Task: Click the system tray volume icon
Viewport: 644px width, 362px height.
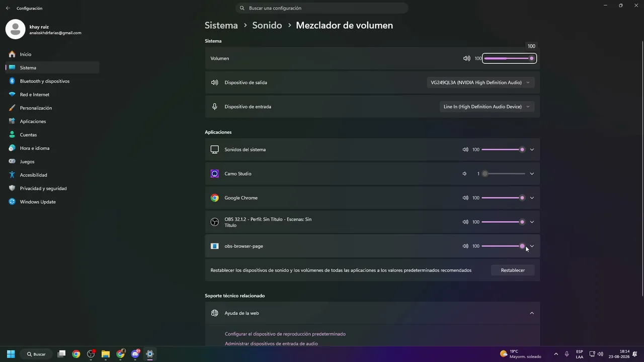Action: tap(600, 354)
